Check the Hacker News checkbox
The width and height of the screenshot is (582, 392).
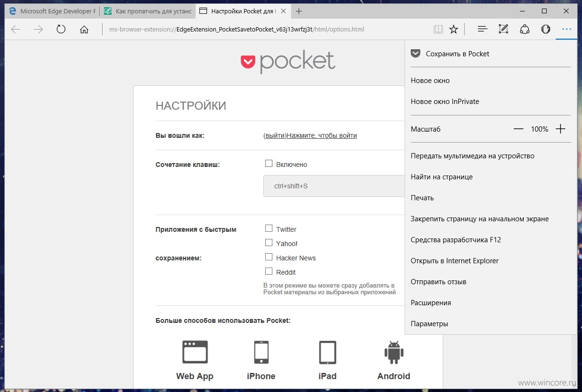[269, 257]
